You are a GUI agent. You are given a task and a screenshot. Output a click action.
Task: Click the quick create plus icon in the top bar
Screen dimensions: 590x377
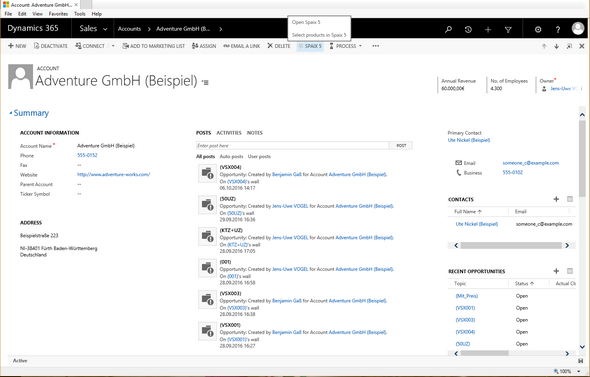(x=488, y=29)
